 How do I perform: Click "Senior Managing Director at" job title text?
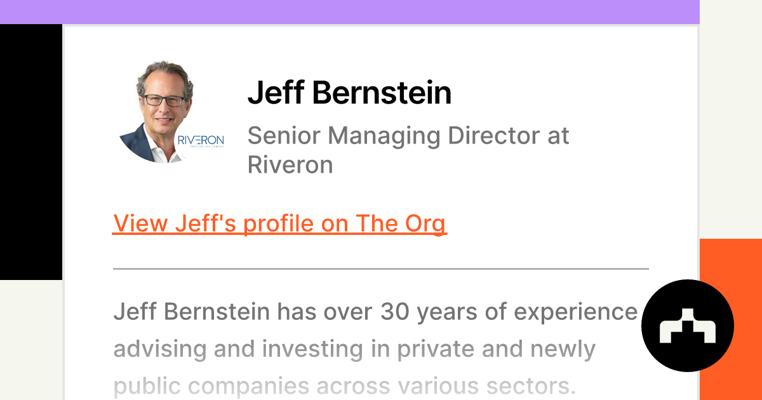408,135
